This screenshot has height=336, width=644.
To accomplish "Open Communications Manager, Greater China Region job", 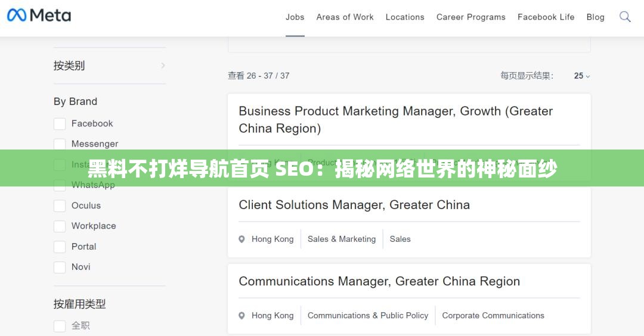I will tap(379, 281).
